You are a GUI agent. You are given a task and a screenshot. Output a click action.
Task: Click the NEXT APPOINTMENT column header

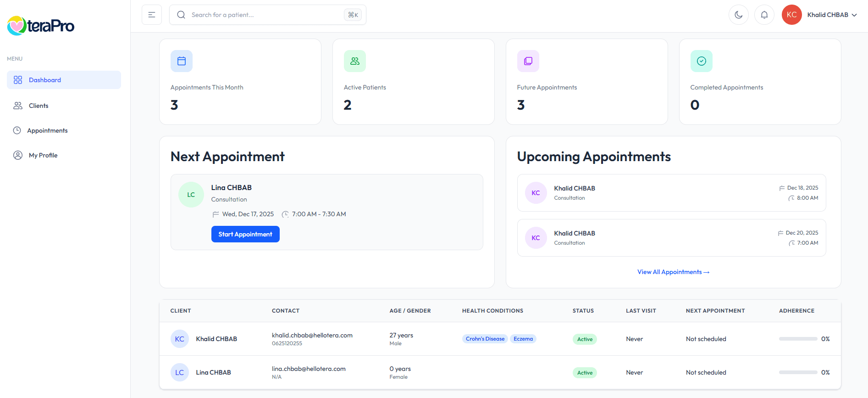[715, 311]
